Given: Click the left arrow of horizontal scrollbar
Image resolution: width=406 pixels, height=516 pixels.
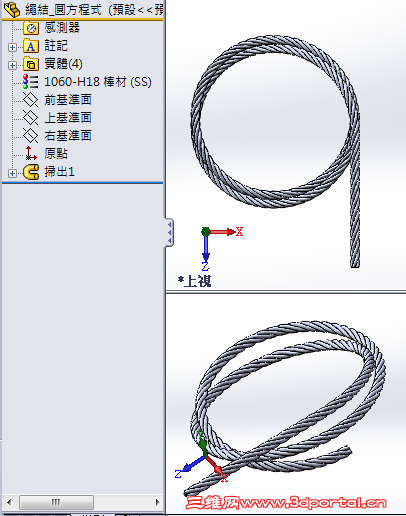Looking at the screenshot, I should coord(9,502).
